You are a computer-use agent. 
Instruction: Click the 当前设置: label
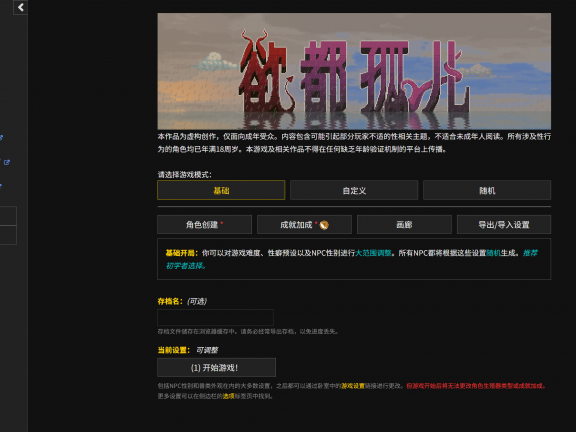pyautogui.click(x=174, y=350)
